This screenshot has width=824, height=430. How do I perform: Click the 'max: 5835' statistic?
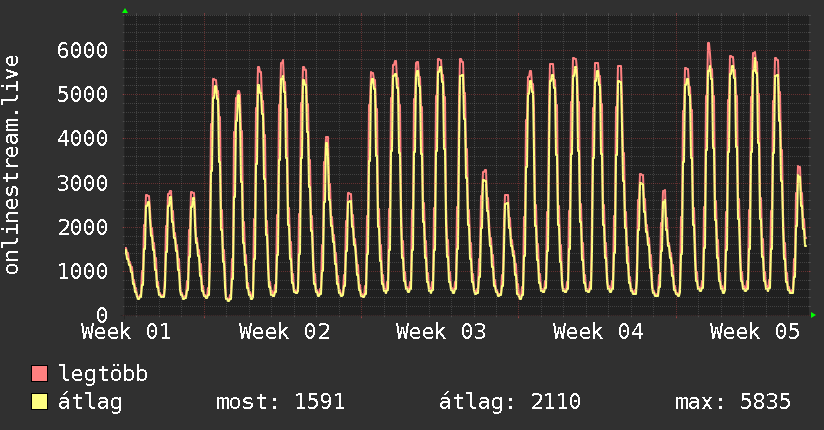point(733,403)
